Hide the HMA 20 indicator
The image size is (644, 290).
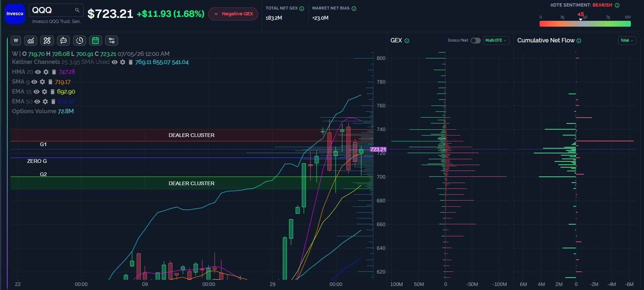coord(38,72)
